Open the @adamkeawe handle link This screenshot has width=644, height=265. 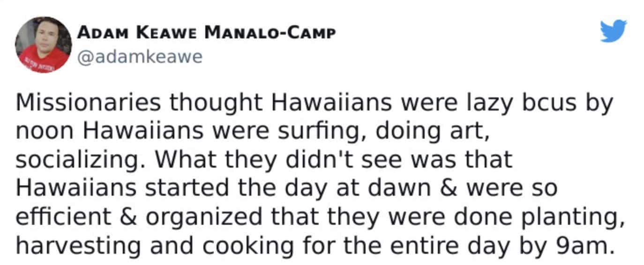[x=139, y=57]
